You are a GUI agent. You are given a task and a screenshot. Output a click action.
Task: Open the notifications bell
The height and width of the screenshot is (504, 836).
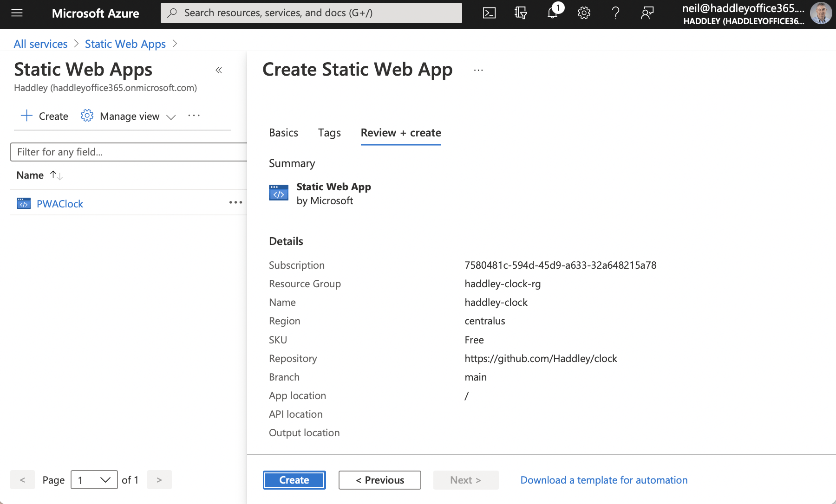click(553, 13)
